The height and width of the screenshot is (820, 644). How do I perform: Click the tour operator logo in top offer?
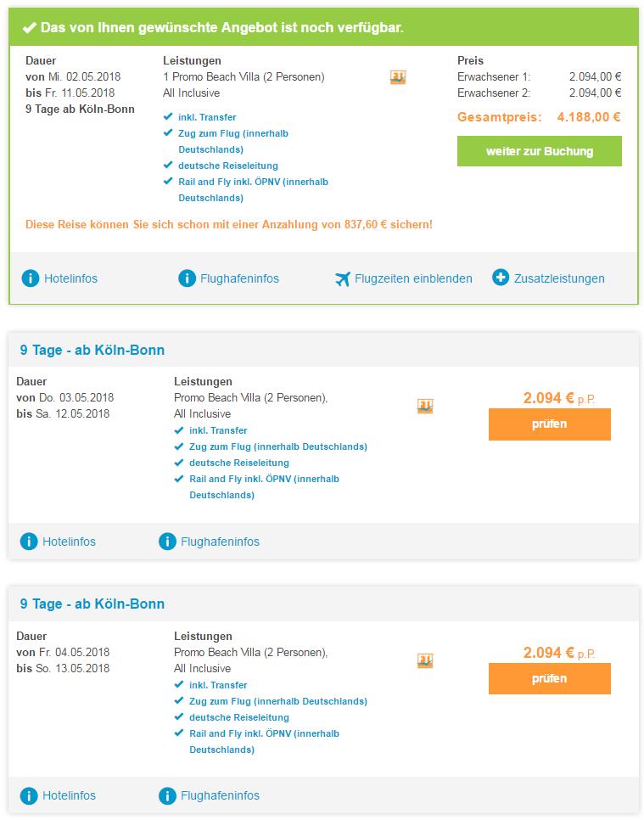[398, 77]
